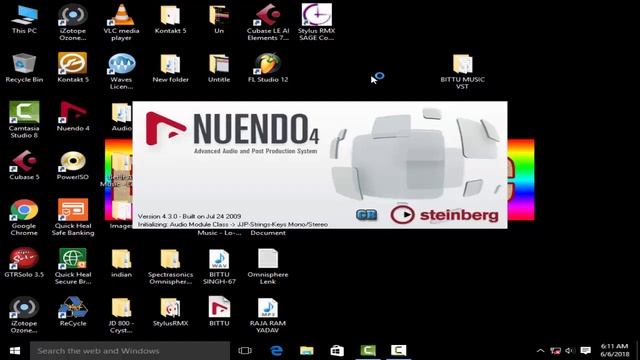Viewport: 640px width, 360px height.
Task: Open the Kontakt 5 folder icon
Action: (170, 19)
